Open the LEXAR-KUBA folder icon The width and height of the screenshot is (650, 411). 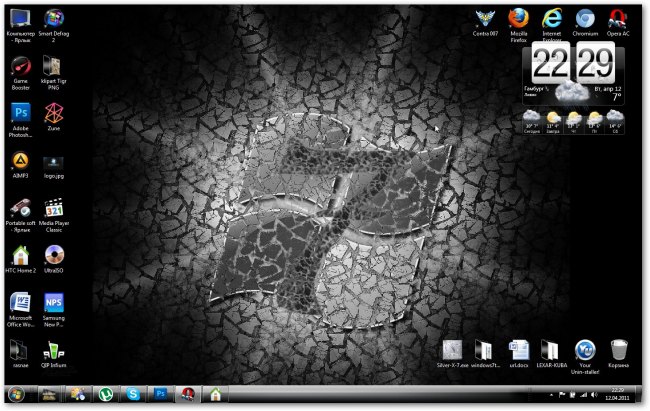(x=551, y=350)
